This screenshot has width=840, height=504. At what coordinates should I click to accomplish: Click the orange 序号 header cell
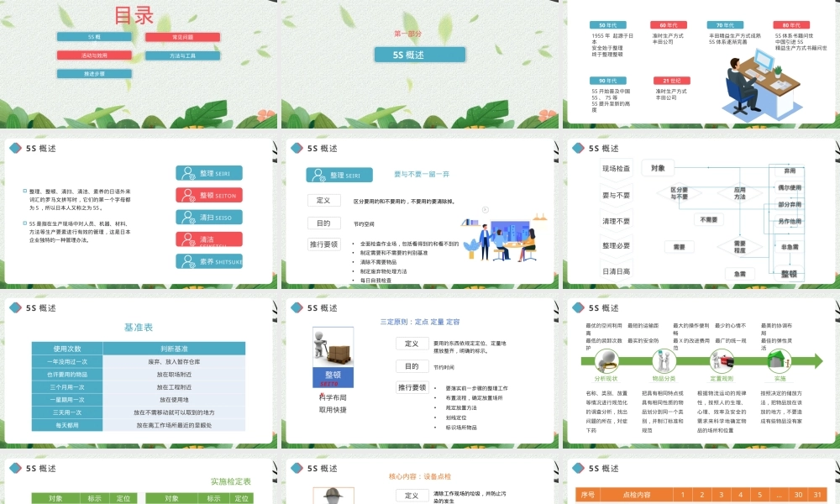tap(588, 495)
